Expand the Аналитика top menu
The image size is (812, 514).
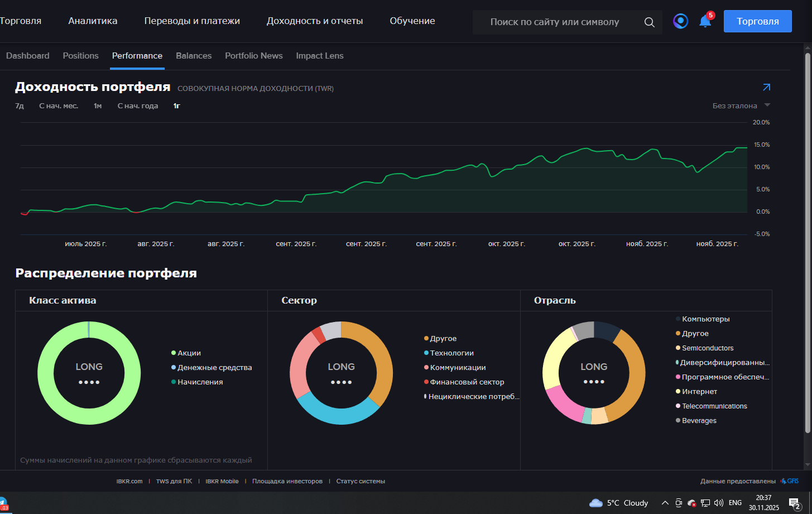tap(93, 21)
